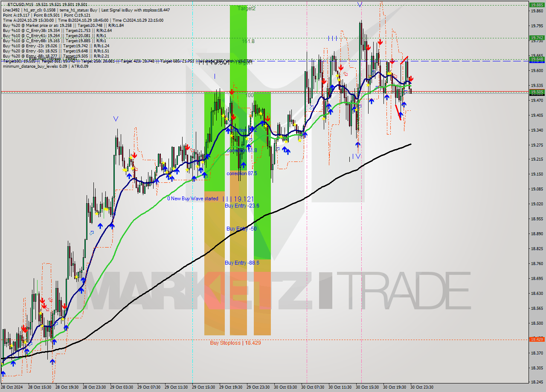Select the 'Buy Entry -23.6' label

[242, 205]
